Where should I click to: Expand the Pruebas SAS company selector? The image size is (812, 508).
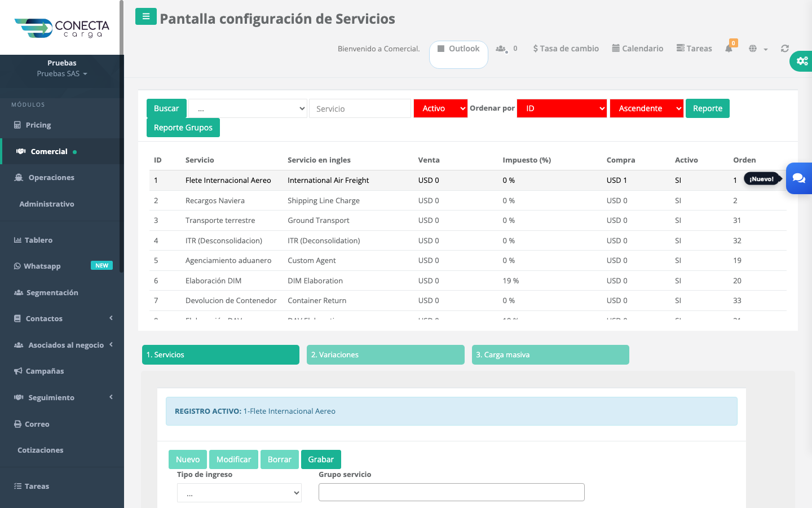[62, 74]
